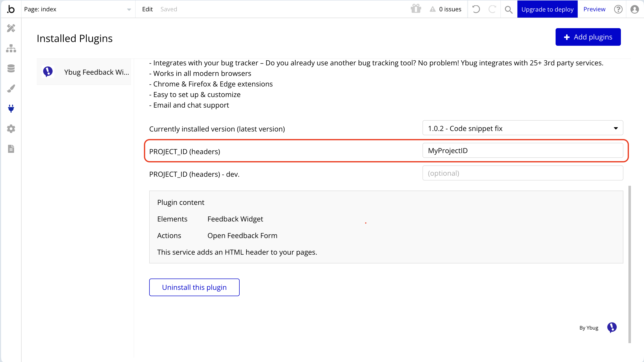This screenshot has width=644, height=362.
Task: Click the Ybug logo next to By Ybug
Action: (612, 327)
